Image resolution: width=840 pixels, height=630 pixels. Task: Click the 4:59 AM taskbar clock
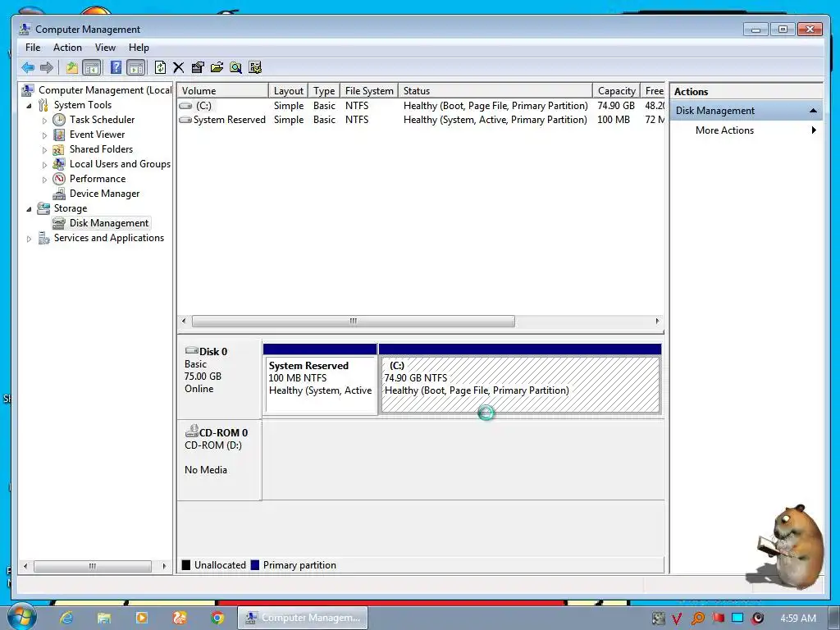tap(797, 619)
